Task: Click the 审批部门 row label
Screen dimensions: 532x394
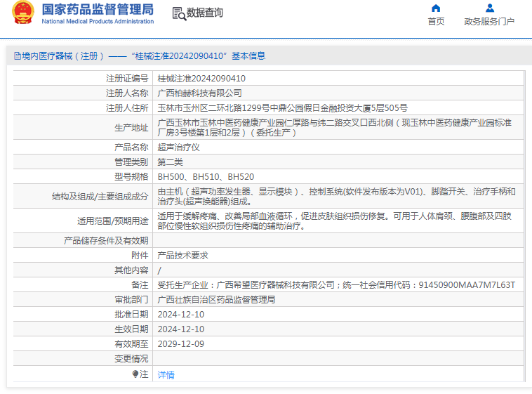Action: [x=131, y=300]
